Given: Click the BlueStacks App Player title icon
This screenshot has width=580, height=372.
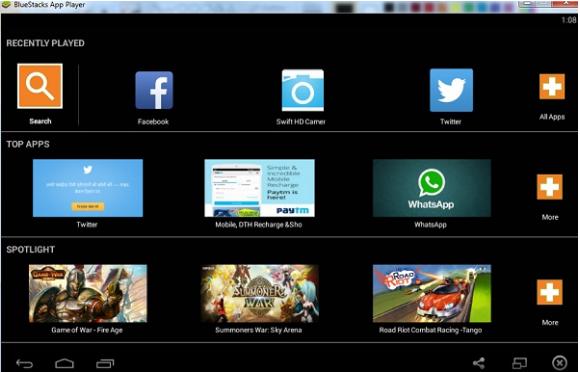Looking at the screenshot, I should [x=5, y=5].
